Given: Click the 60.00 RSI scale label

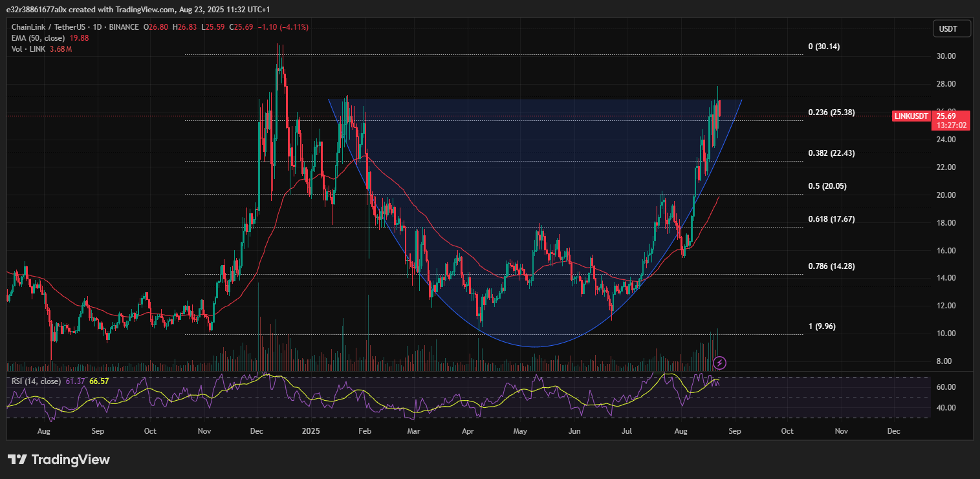Looking at the screenshot, I should pos(947,387).
